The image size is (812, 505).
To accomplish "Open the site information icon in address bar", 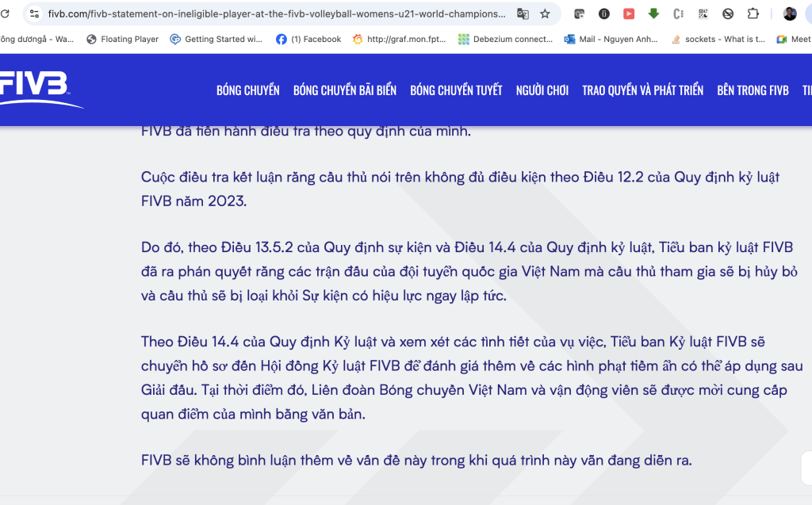I will coord(34,14).
